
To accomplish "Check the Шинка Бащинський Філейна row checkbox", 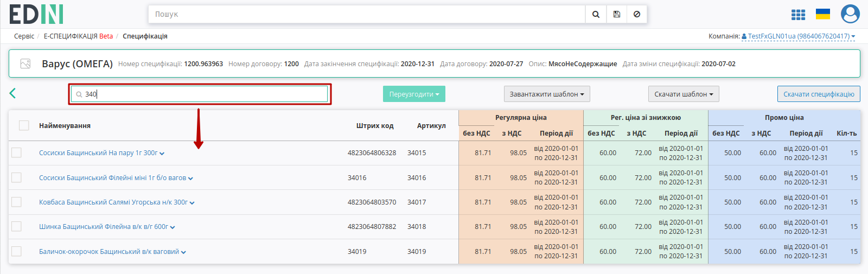I will click(x=16, y=226).
